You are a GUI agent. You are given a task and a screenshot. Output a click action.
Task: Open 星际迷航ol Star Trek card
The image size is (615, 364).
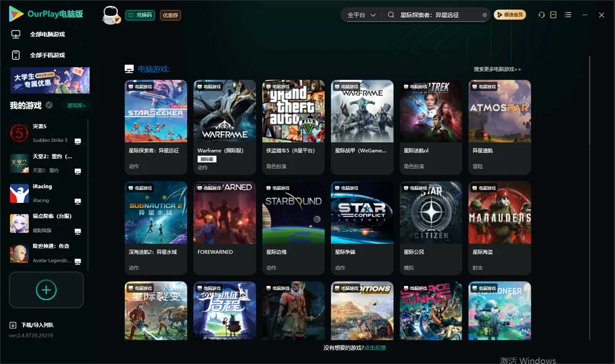430,127
